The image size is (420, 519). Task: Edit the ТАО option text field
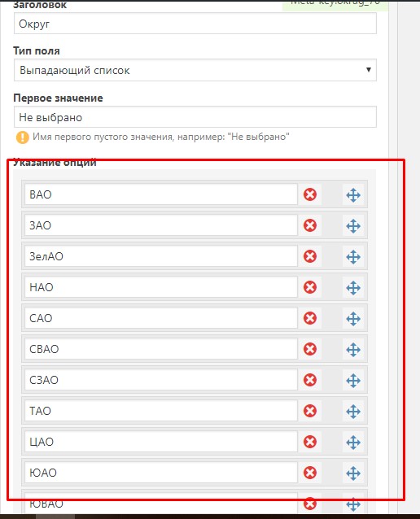(x=161, y=411)
